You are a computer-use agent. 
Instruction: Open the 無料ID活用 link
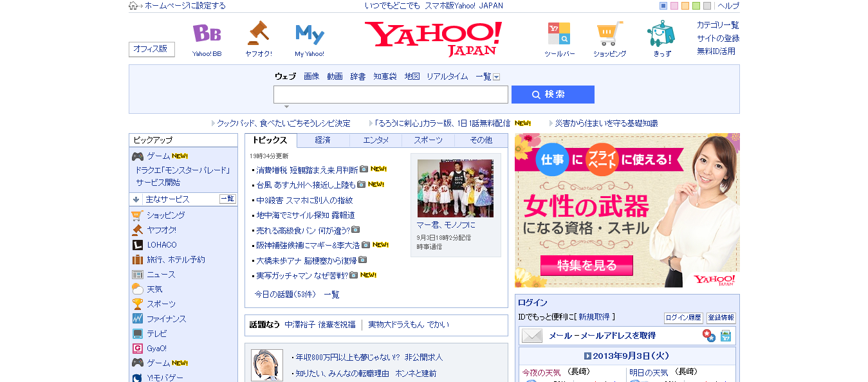click(716, 51)
